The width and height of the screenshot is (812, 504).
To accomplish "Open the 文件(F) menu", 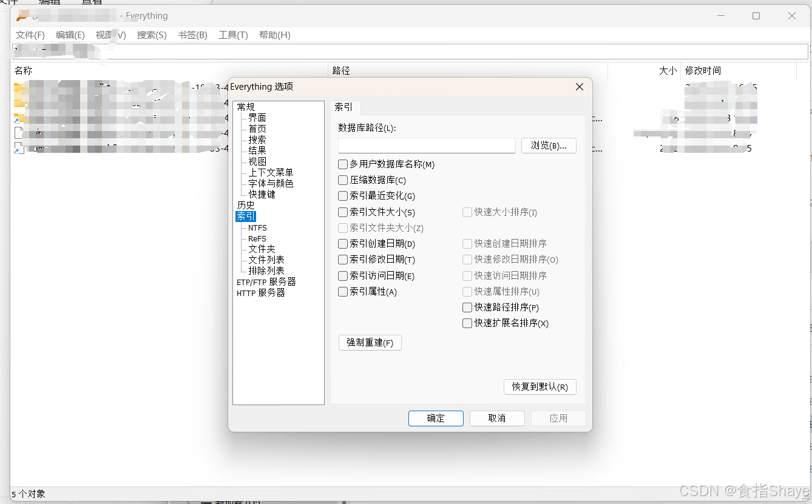I will coord(30,35).
